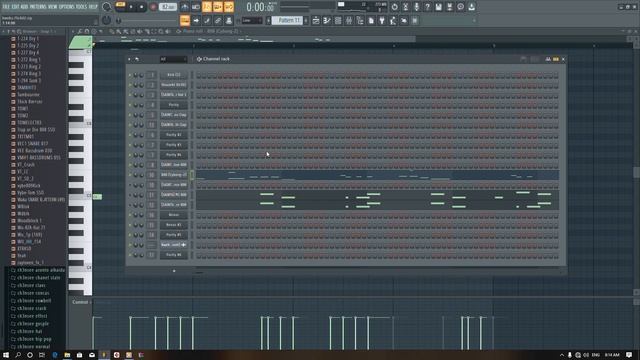
Task: Open the FILE menu
Action: point(6,7)
